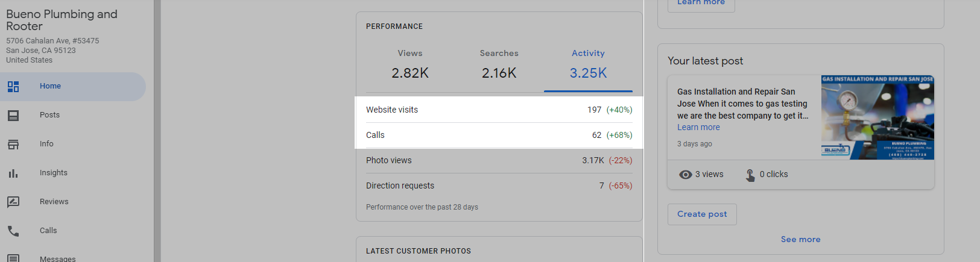Switch to the Searches performance tab

[499, 64]
